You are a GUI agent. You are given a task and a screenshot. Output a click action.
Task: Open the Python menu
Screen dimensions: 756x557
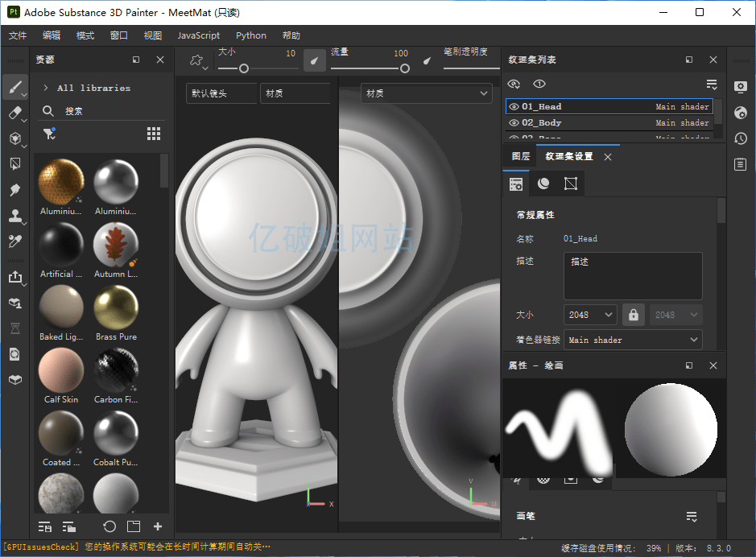(250, 35)
